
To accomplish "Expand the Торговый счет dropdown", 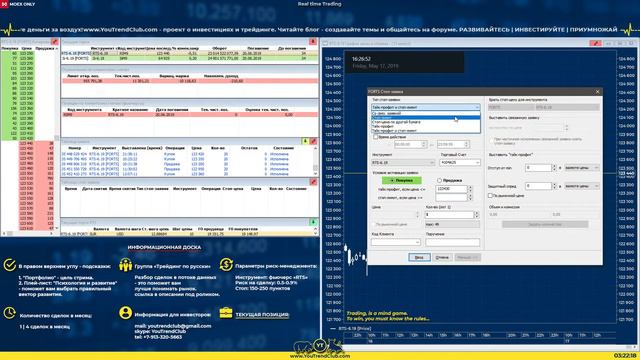I will (x=460, y=162).
